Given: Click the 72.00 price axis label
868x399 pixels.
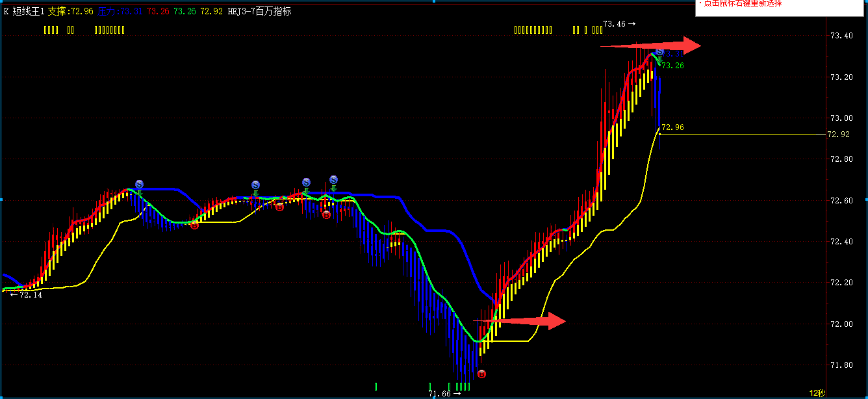Looking at the screenshot, I should tap(841, 324).
